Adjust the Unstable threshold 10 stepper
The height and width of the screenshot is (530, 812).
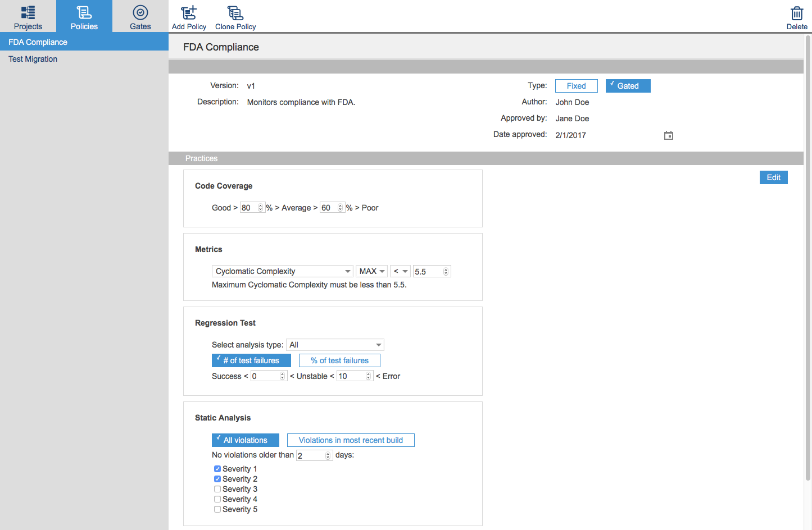pos(369,376)
